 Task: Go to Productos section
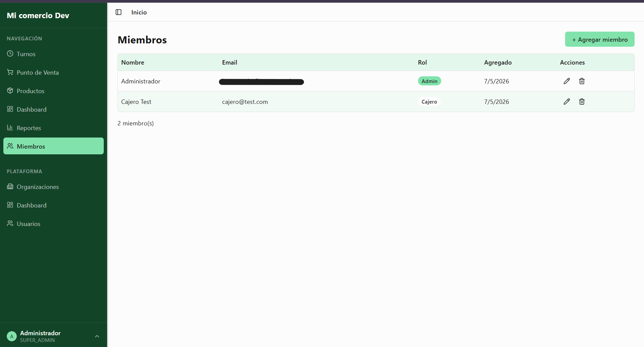pyautogui.click(x=53, y=91)
